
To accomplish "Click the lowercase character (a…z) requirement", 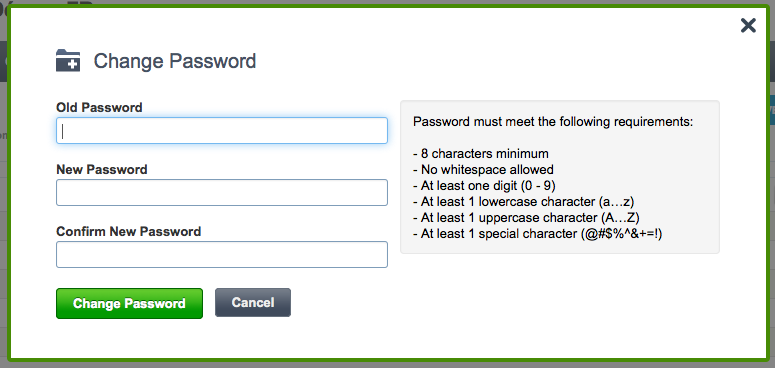I will (524, 202).
